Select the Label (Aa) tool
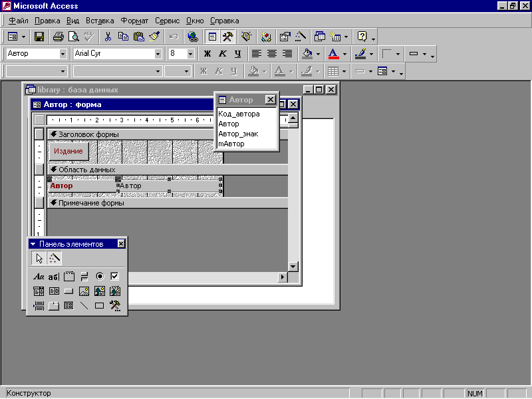Screen dimensions: 532x399 pos(39,277)
